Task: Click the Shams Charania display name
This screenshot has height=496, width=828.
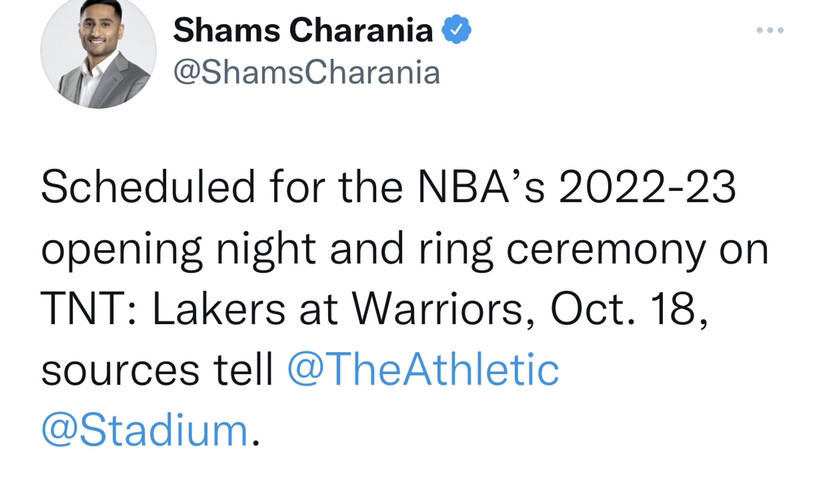Action: [303, 30]
